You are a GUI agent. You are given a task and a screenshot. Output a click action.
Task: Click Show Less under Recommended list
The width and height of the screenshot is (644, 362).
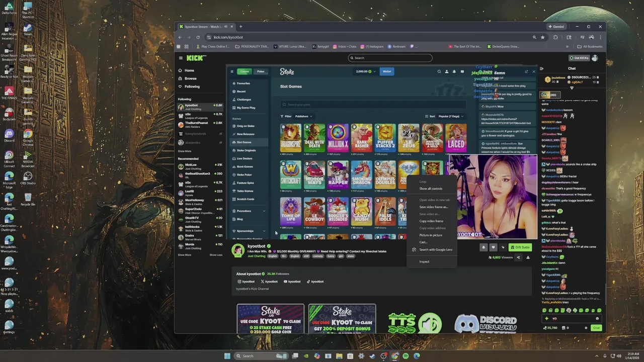[216, 255]
